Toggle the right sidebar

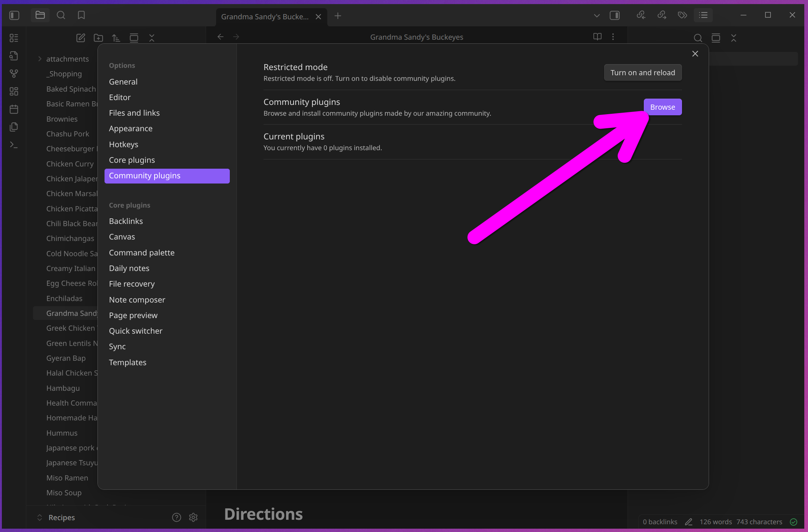coord(615,15)
